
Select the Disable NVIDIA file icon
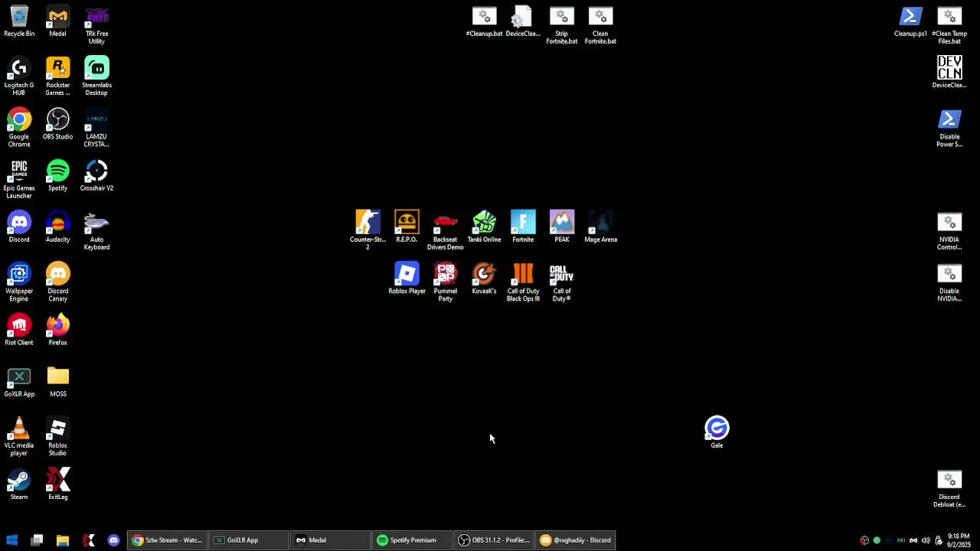949,282
